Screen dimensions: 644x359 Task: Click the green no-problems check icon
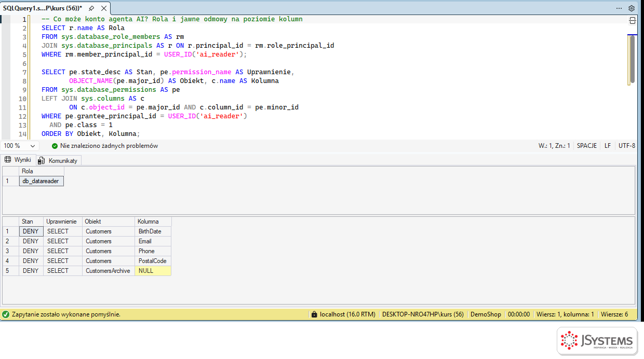[x=55, y=146]
